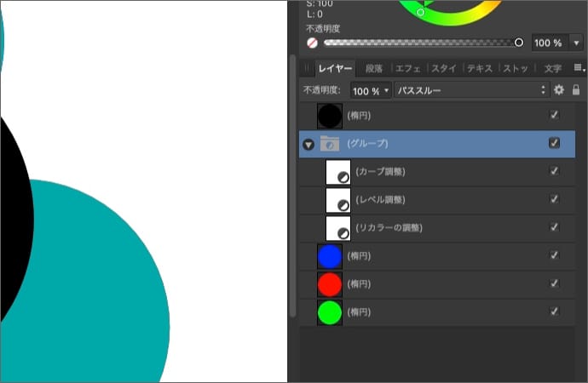Click the hue ring handle on color wheel
Viewport: 588px width, 383px height.
coord(420,12)
